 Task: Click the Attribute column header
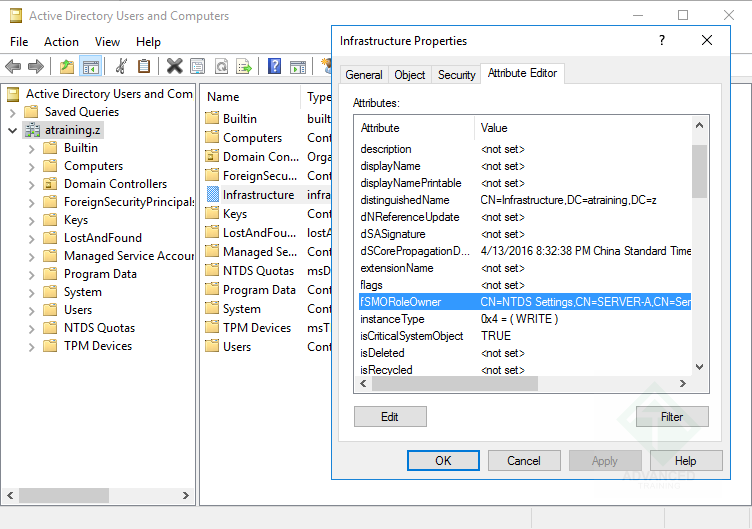click(415, 128)
